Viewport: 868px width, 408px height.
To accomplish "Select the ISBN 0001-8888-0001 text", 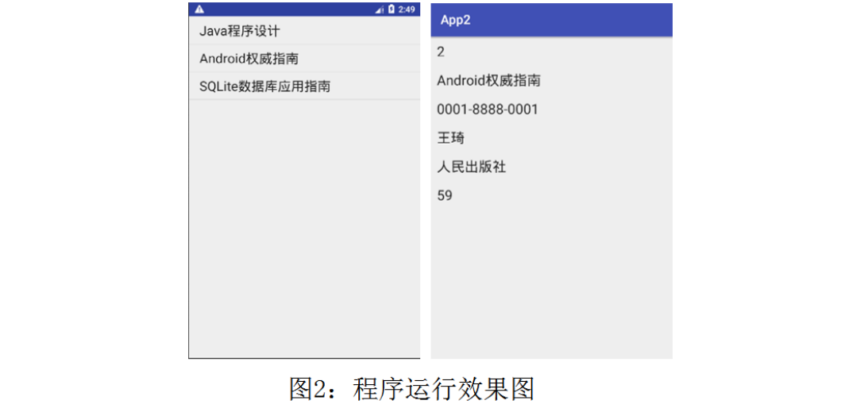I will [x=488, y=110].
